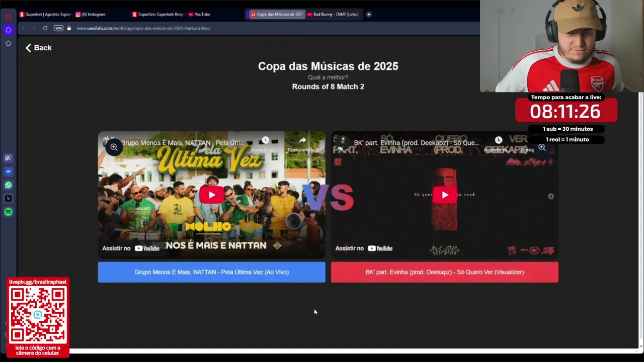Click the brightness icon beside right video
Screen dimensions: 644x362
coord(551,196)
